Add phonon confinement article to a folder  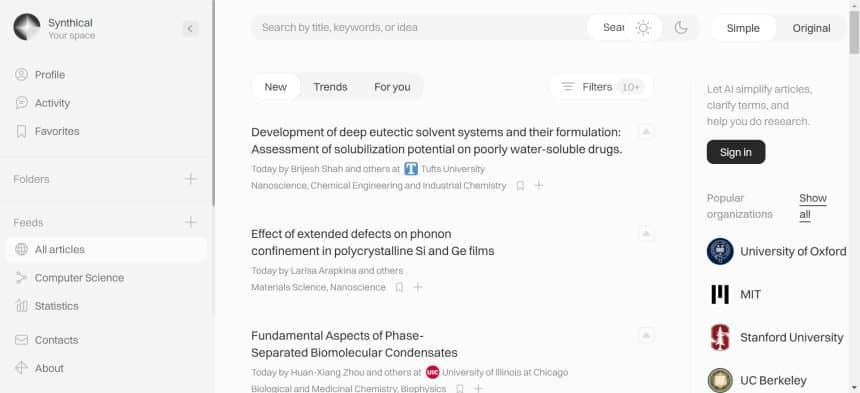click(417, 287)
